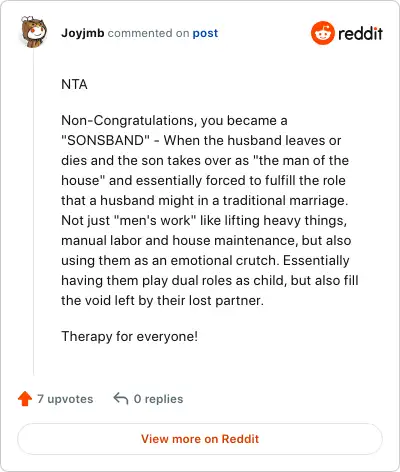Click the quoted phrase "men's work"
This screenshot has height=472, width=400.
pos(155,220)
